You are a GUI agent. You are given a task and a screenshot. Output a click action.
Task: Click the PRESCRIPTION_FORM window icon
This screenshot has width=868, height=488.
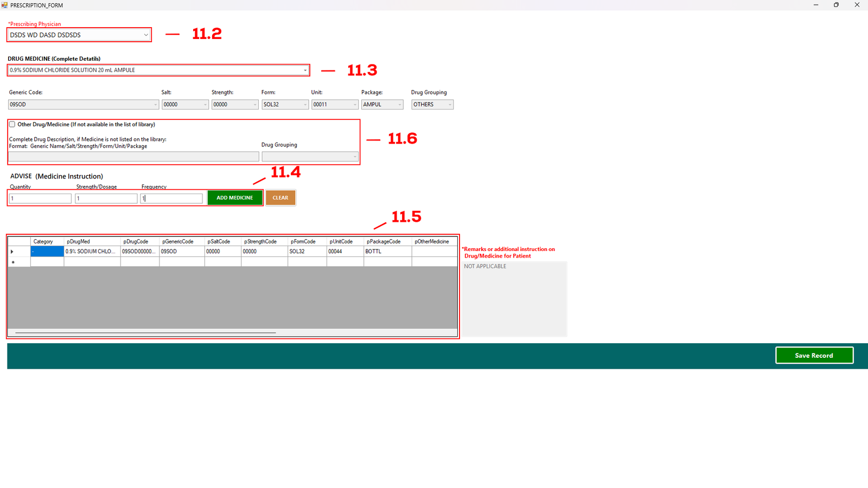tap(4, 5)
